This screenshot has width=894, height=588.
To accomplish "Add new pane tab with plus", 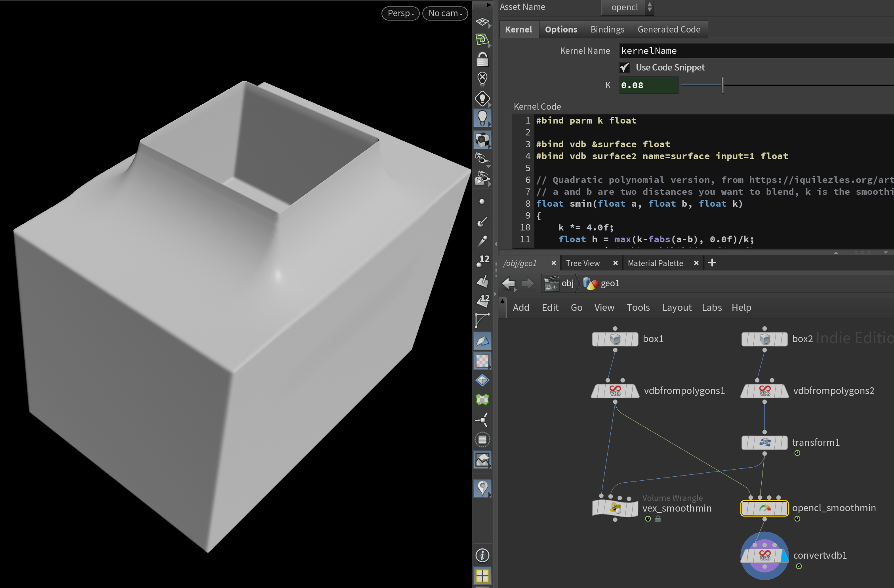I will tap(712, 263).
